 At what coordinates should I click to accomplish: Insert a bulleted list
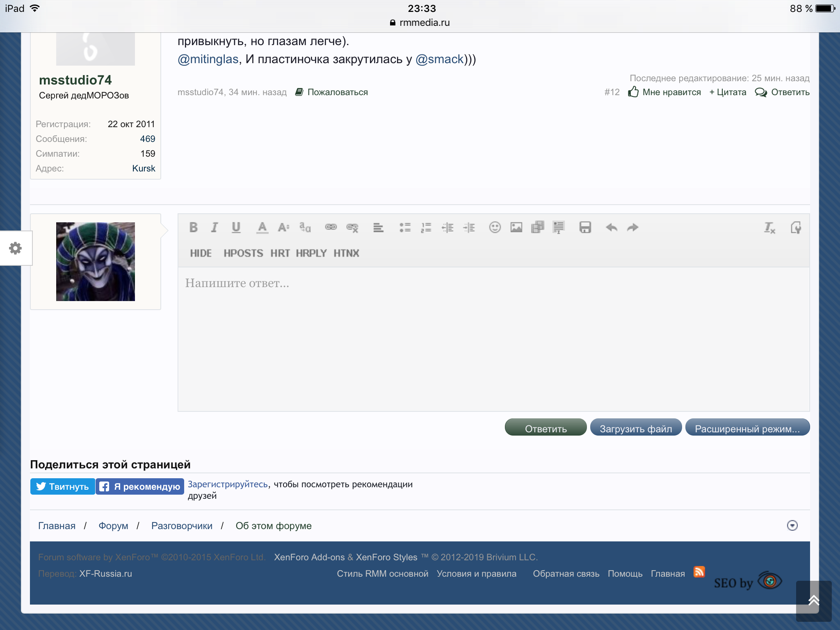point(405,227)
